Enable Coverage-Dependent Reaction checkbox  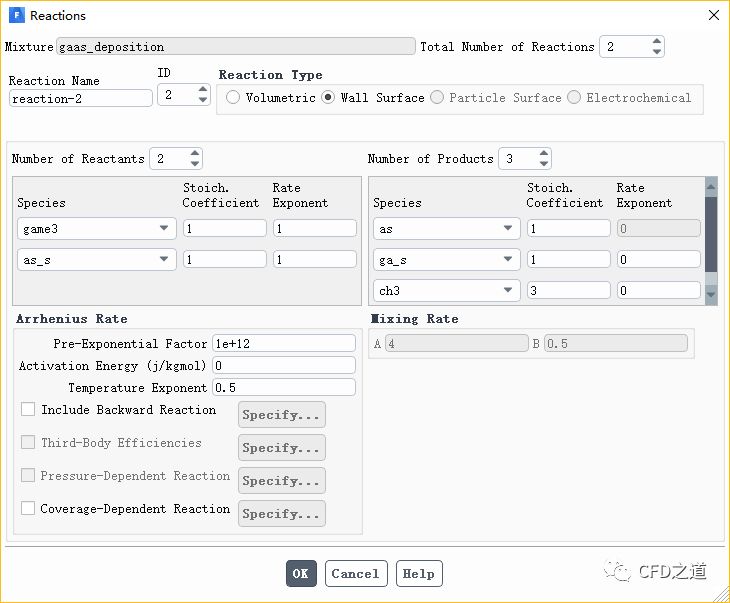[x=28, y=509]
